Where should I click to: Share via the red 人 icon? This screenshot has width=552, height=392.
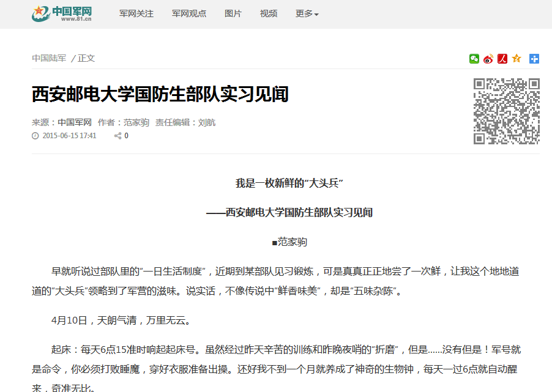click(x=502, y=59)
